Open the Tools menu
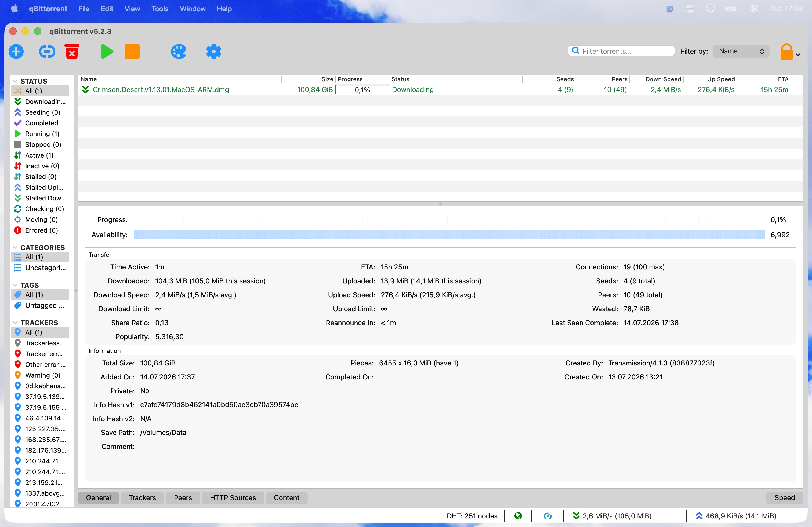The width and height of the screenshot is (812, 527). [x=160, y=9]
